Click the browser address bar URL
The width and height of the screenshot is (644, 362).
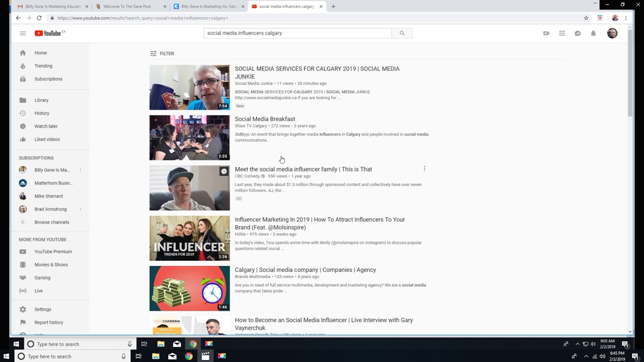142,18
